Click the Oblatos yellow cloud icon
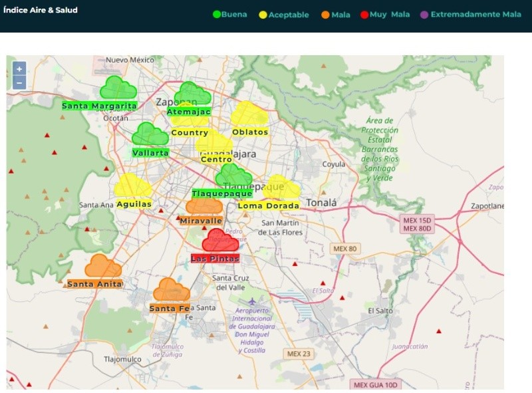This screenshot has width=532, height=393. point(249,114)
